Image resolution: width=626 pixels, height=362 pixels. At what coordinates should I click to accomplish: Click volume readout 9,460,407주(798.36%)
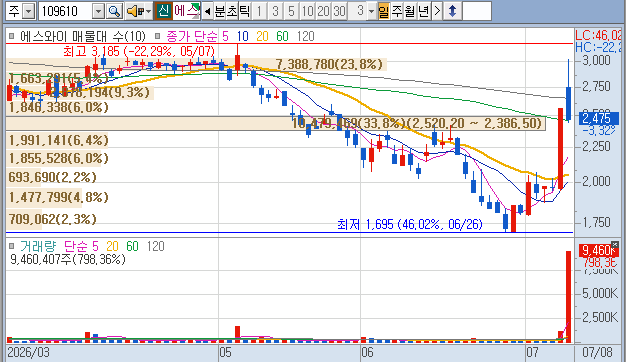tap(67, 259)
